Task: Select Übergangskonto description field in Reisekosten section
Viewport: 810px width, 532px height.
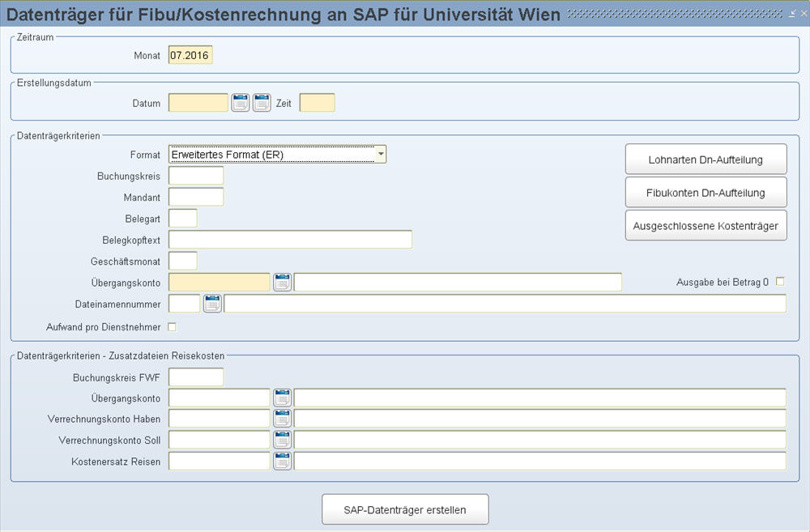Action: (x=540, y=398)
